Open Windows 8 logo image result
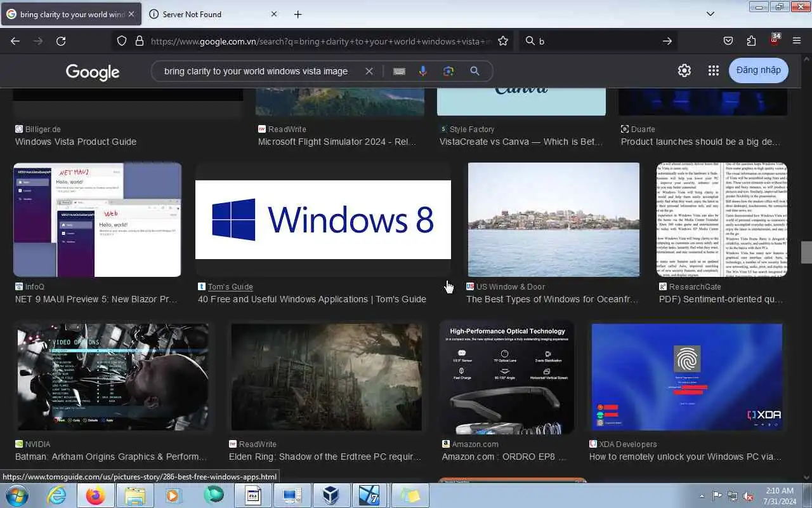The image size is (812, 508). [323, 219]
